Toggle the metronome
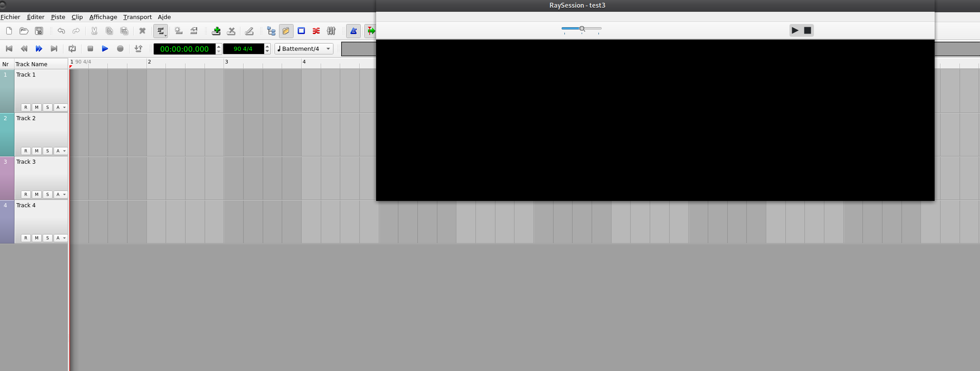 (353, 31)
